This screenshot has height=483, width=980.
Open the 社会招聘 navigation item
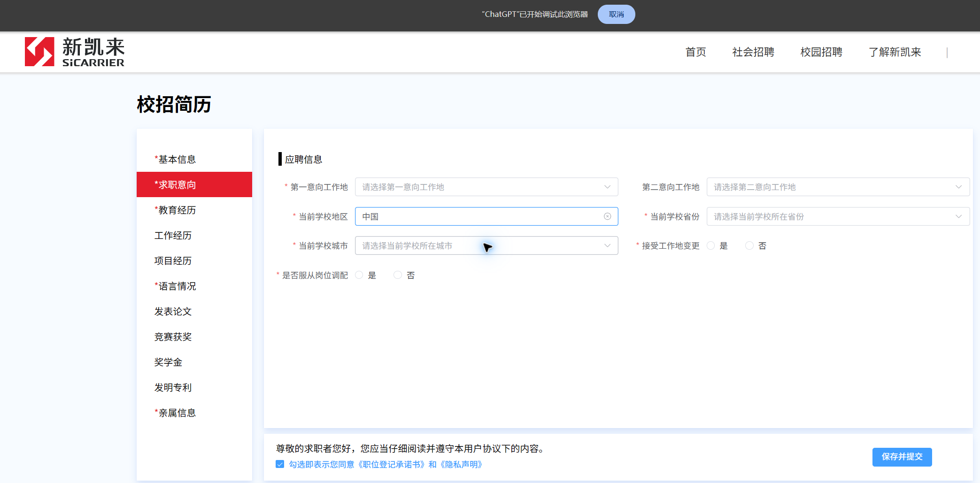tap(753, 52)
